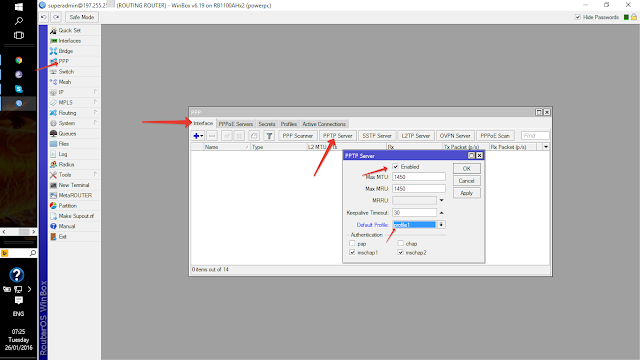This screenshot has height=360, width=640.
Task: Click the Apply button
Action: click(x=467, y=193)
